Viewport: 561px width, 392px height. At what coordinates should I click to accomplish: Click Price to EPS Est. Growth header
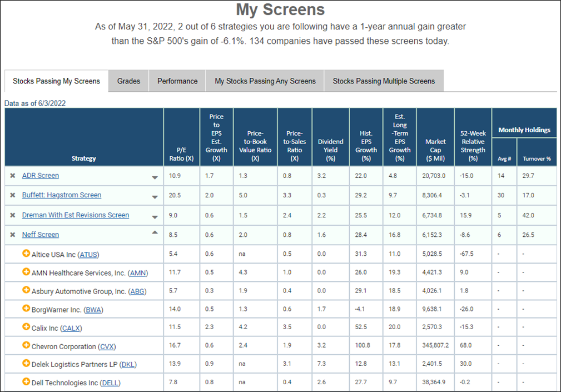[216, 138]
